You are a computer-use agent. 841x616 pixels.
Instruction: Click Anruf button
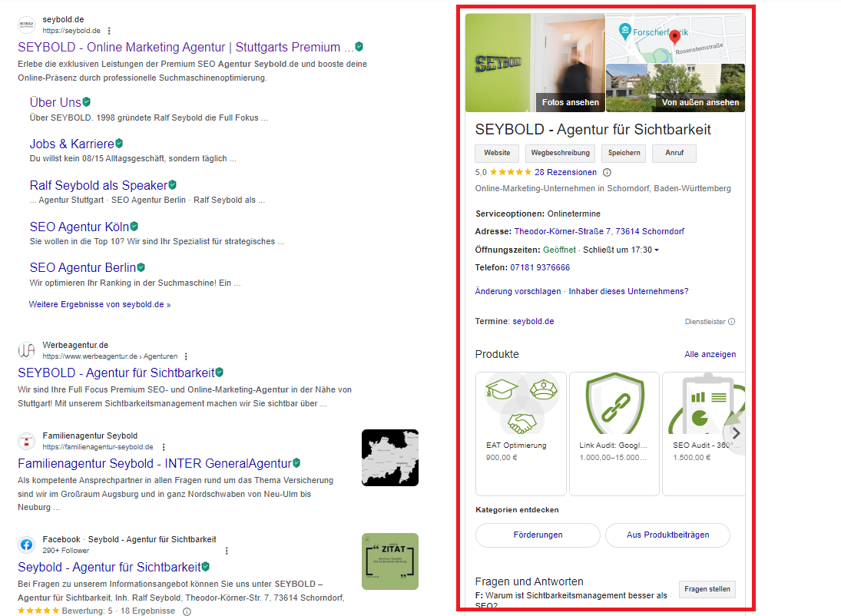coord(674,153)
